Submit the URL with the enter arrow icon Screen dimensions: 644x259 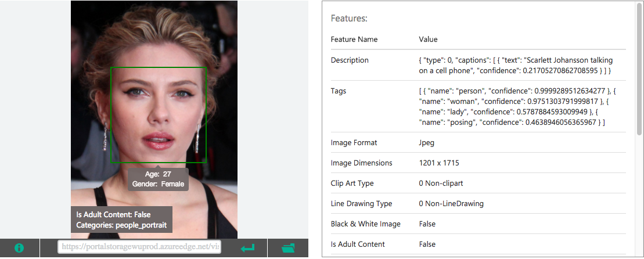pyautogui.click(x=247, y=248)
